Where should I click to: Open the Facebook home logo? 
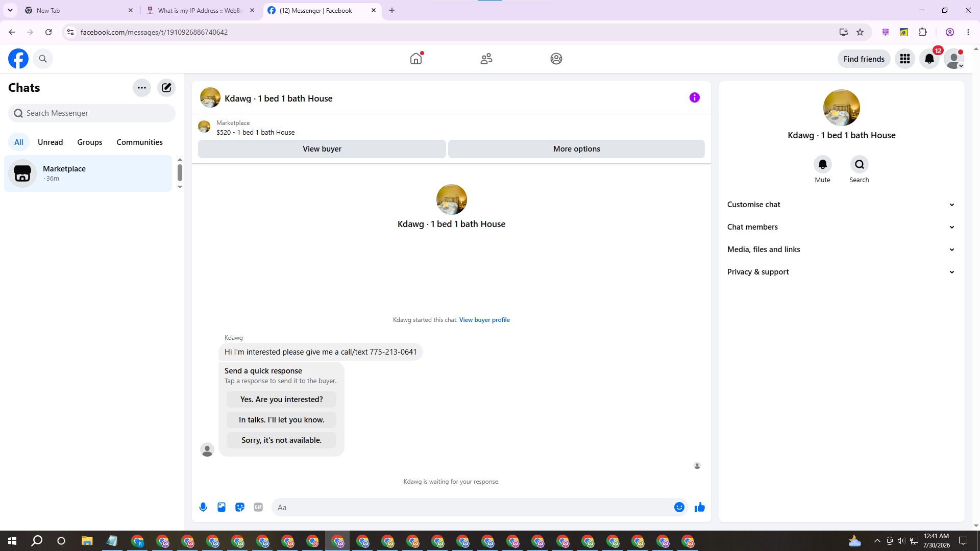(x=18, y=59)
